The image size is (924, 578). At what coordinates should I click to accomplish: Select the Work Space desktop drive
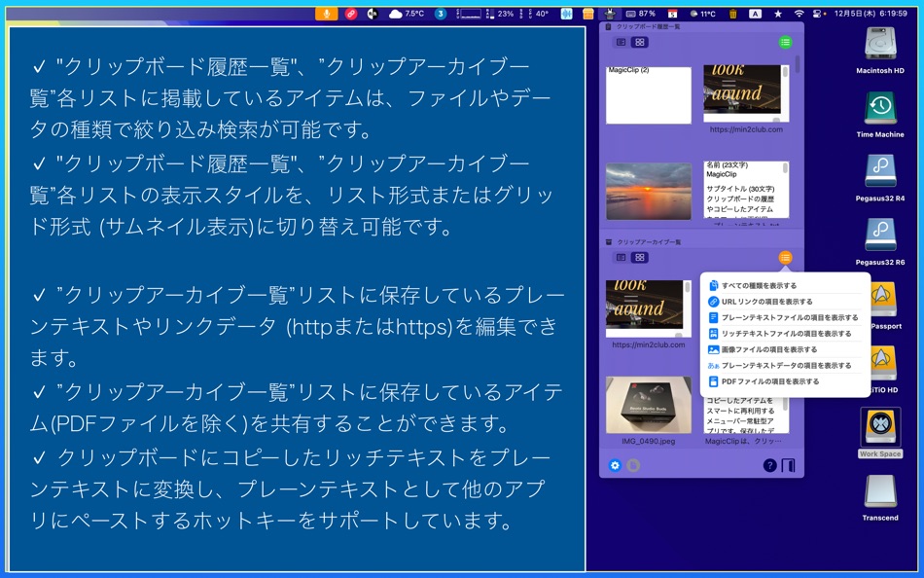coord(880,432)
